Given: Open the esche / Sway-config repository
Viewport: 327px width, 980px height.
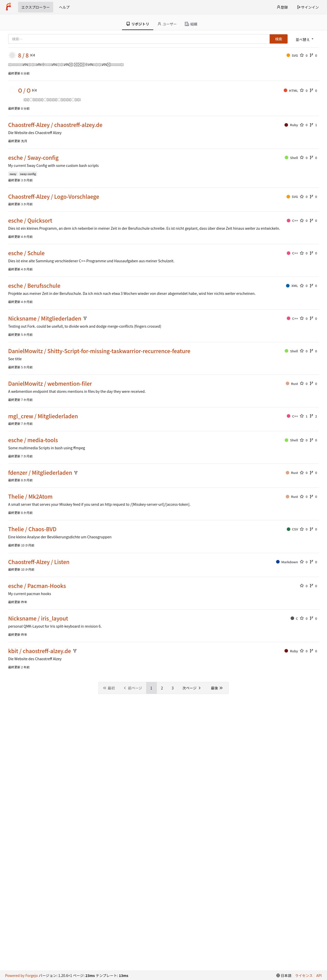Looking at the screenshot, I should coord(34,157).
